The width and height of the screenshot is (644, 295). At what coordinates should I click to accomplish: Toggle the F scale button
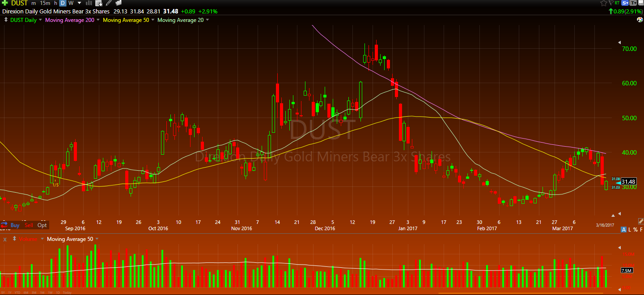[x=641, y=229]
